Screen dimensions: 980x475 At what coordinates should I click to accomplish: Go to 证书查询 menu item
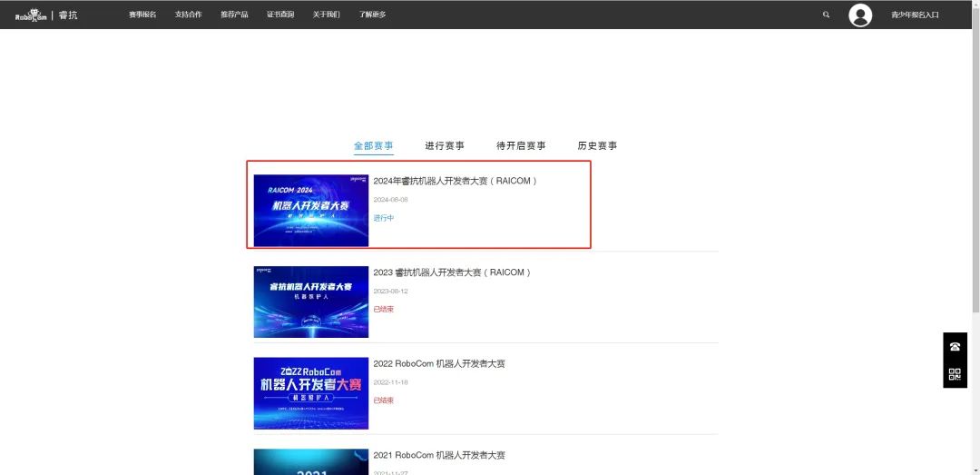pyautogui.click(x=280, y=15)
